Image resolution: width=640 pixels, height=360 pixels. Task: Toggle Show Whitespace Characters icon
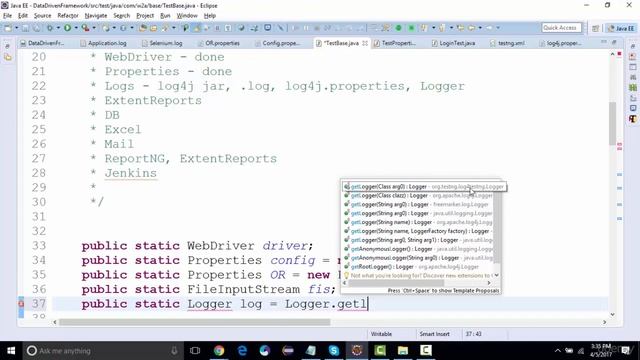[228, 28]
